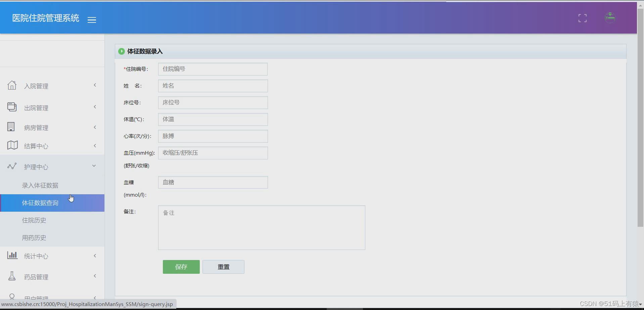The image size is (644, 310).
Task: Focus the 脉搏 heart rate field
Action: (x=213, y=136)
